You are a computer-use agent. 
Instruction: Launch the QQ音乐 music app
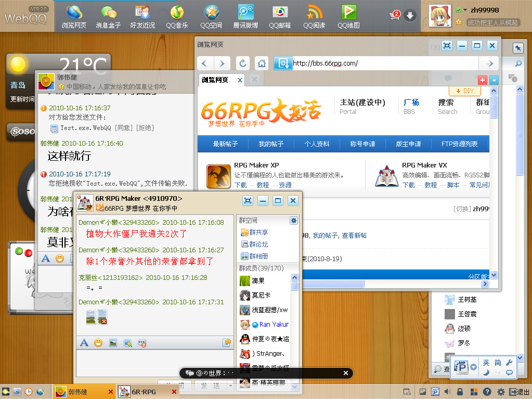[177, 17]
